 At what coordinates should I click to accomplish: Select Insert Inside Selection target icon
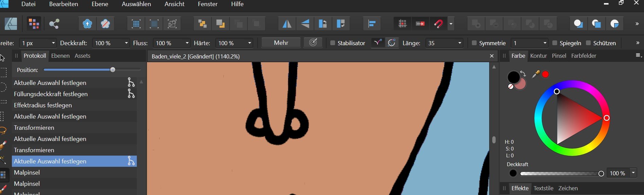tap(615, 24)
